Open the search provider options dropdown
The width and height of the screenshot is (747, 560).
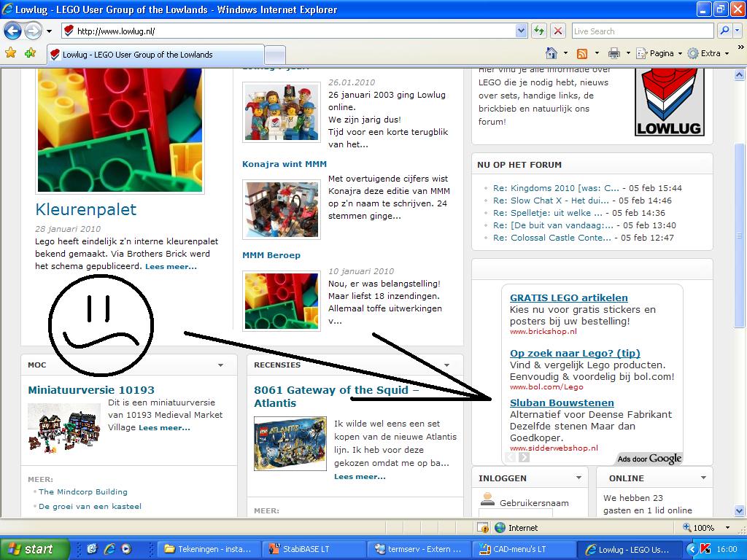click(737, 31)
